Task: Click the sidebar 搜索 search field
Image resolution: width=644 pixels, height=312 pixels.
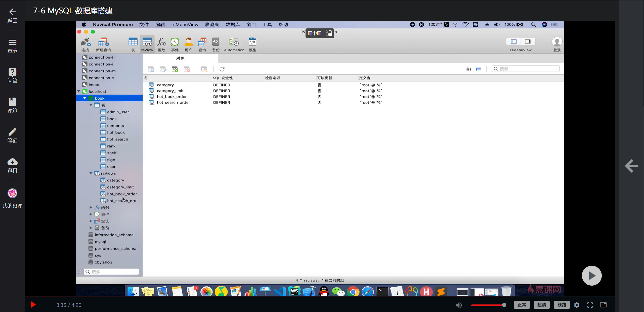Action: pos(111,272)
